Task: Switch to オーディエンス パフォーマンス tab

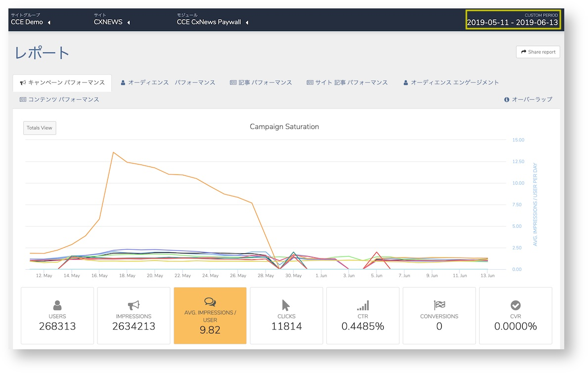Action: coord(168,83)
